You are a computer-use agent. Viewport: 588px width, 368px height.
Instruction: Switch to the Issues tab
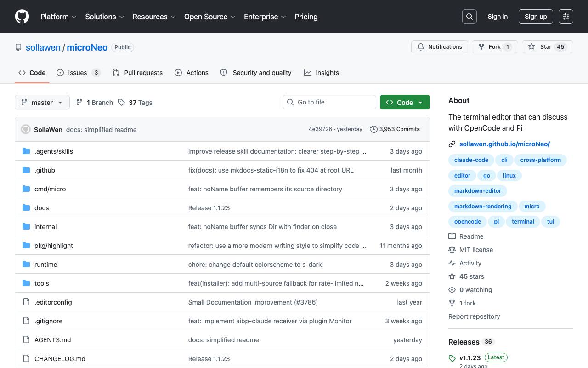point(78,73)
